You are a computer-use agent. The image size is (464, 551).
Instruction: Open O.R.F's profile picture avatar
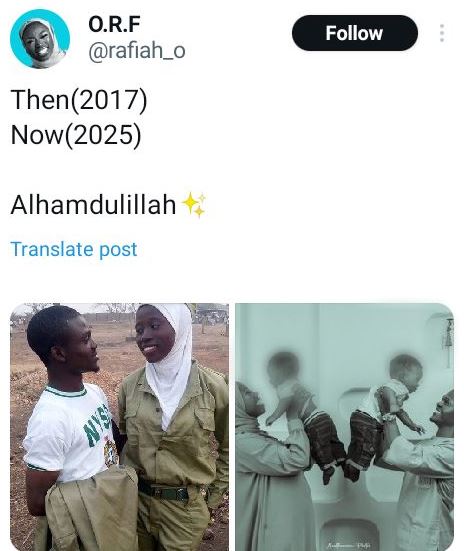tap(40, 39)
